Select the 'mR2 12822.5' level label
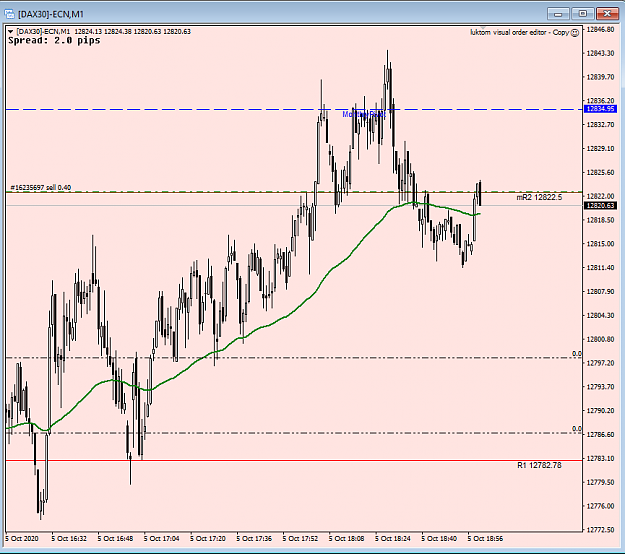 539,198
